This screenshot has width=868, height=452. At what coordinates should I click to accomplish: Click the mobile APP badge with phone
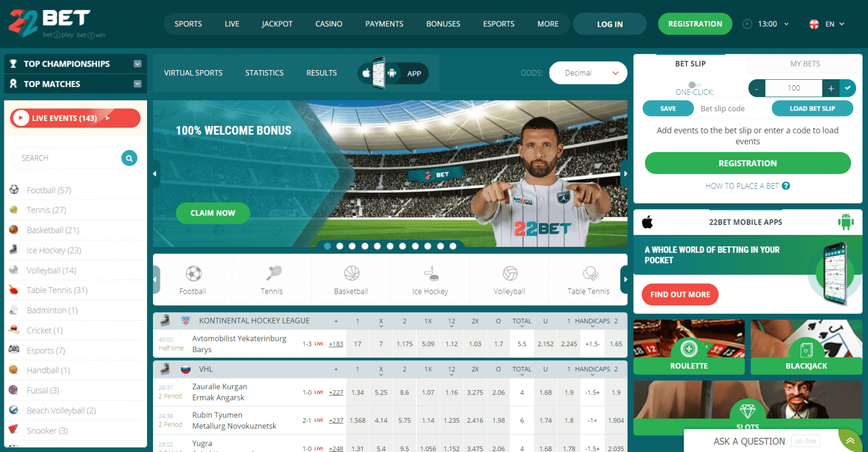[x=393, y=73]
